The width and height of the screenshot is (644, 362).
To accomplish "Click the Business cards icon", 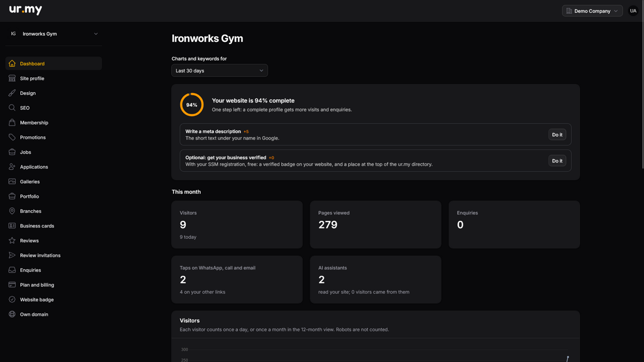I will [12, 226].
